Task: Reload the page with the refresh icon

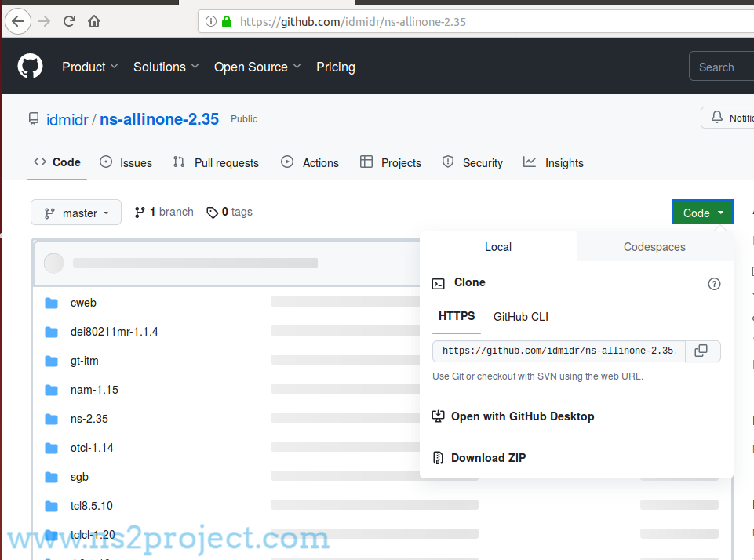Action: [x=69, y=21]
